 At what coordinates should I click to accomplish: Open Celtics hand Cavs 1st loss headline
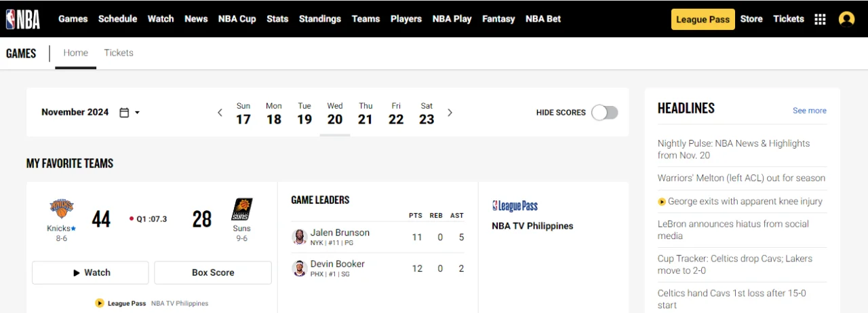click(732, 299)
